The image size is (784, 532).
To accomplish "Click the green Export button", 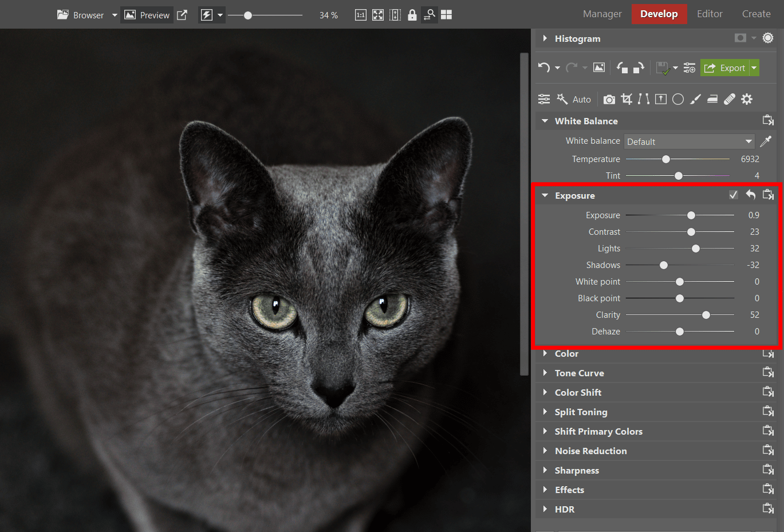I will 725,68.
